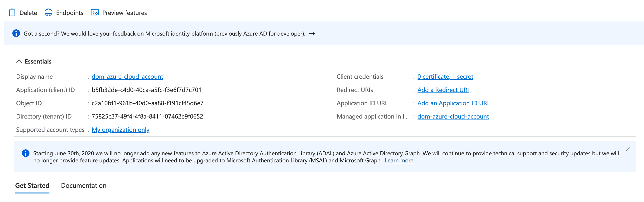Viewport: 644px width, 202px height.
Task: Click the Supported account types label
Action: [x=50, y=130]
